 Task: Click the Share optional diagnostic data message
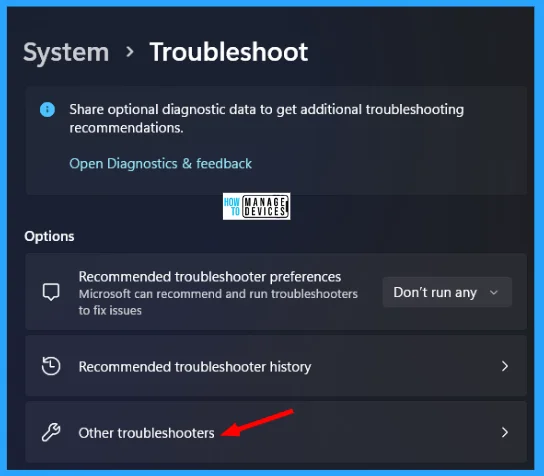pos(266,119)
